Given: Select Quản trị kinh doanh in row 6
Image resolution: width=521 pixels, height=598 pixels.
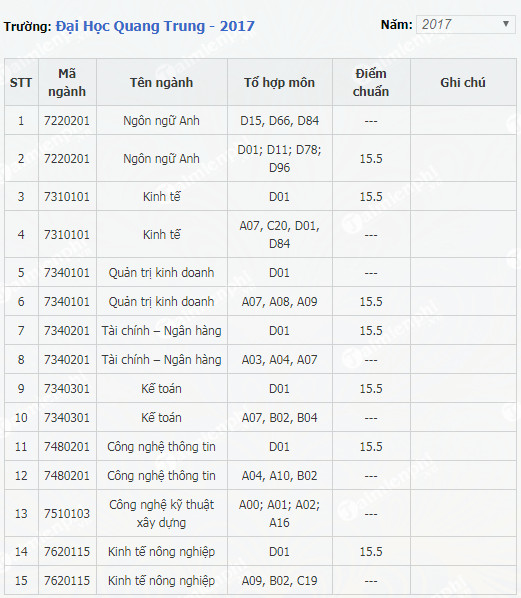Looking at the screenshot, I should pos(162,301).
